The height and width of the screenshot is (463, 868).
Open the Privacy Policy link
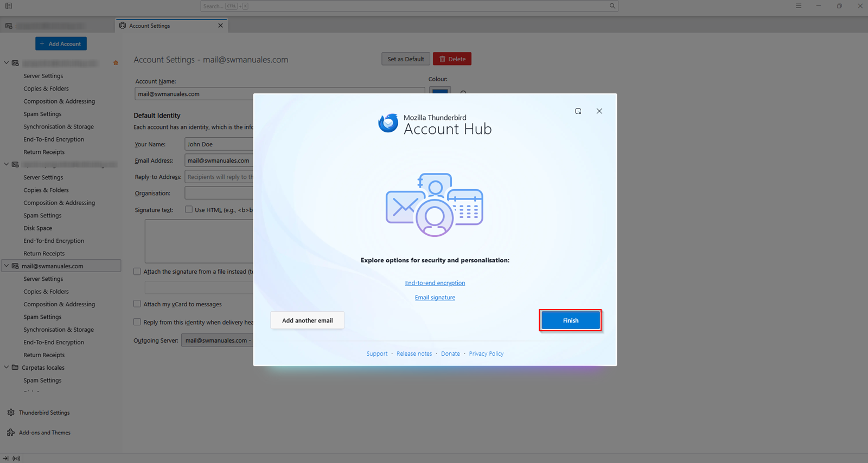(486, 354)
